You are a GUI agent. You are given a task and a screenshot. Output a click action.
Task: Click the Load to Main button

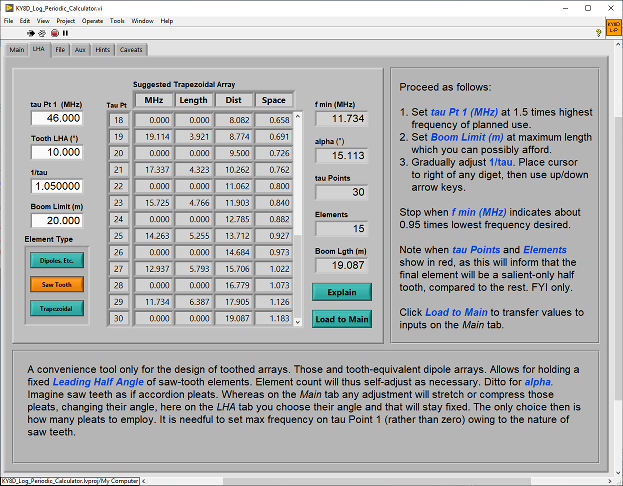click(x=342, y=319)
